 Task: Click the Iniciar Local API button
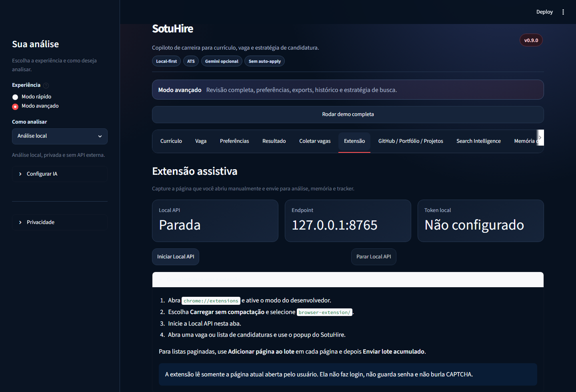coord(176,257)
